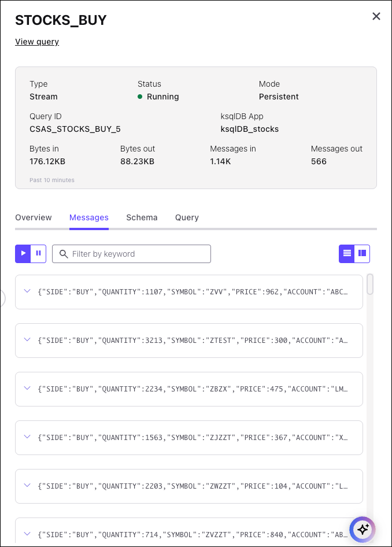Switch to the Overview tab
Screen dimensions: 392x547
tap(34, 217)
